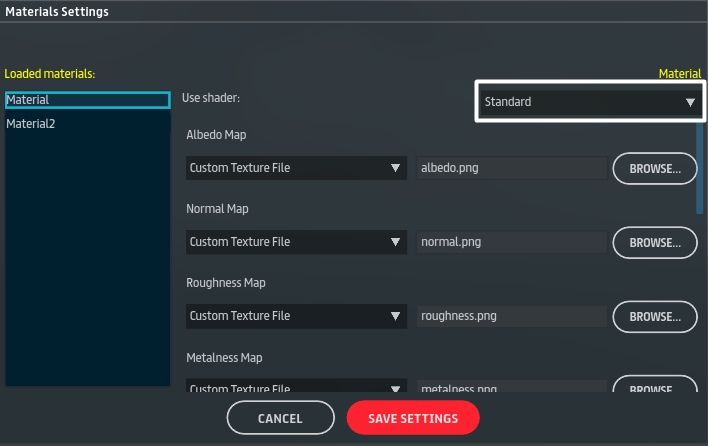Image resolution: width=708 pixels, height=446 pixels.
Task: Browse for a Metalness Map file
Action: click(x=654, y=388)
